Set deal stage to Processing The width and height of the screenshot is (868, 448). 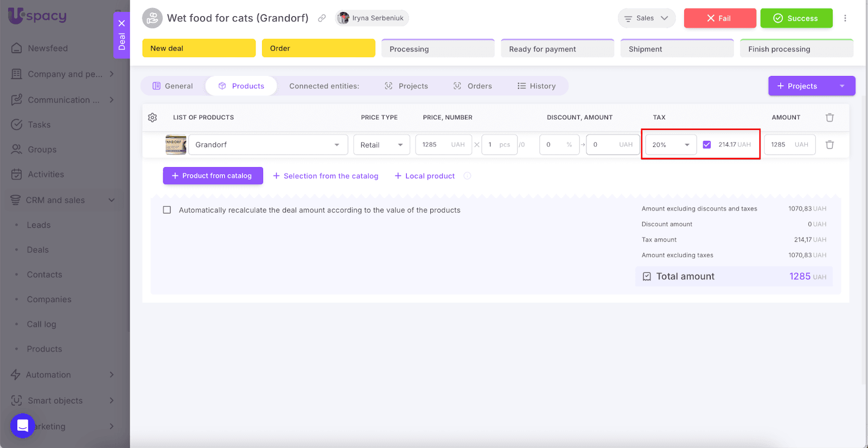tap(438, 49)
